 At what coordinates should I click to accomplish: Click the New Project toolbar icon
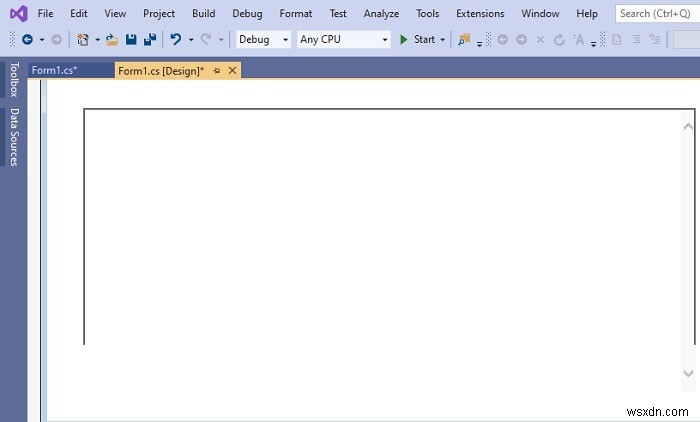[83, 40]
